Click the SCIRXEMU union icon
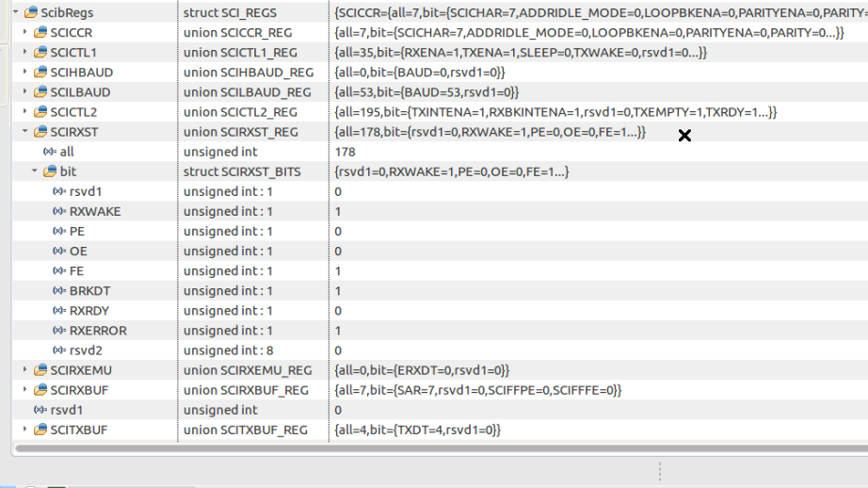The image size is (868, 488). 40,370
